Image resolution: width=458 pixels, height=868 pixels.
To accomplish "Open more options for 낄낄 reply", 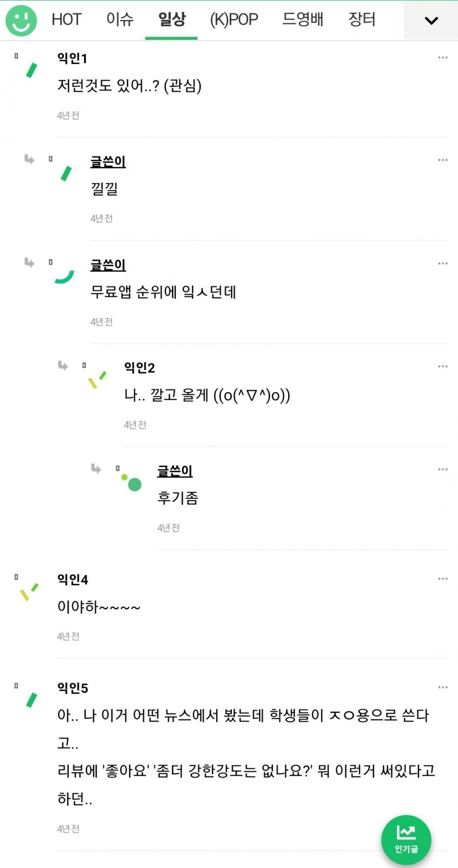I will coord(443,160).
